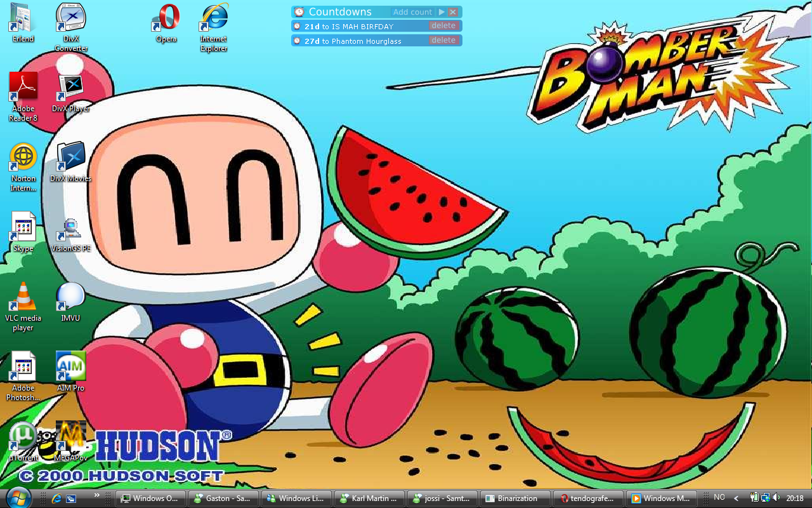Launch µTorrent from the desktop
The height and width of the screenshot is (508, 812).
pos(23,442)
